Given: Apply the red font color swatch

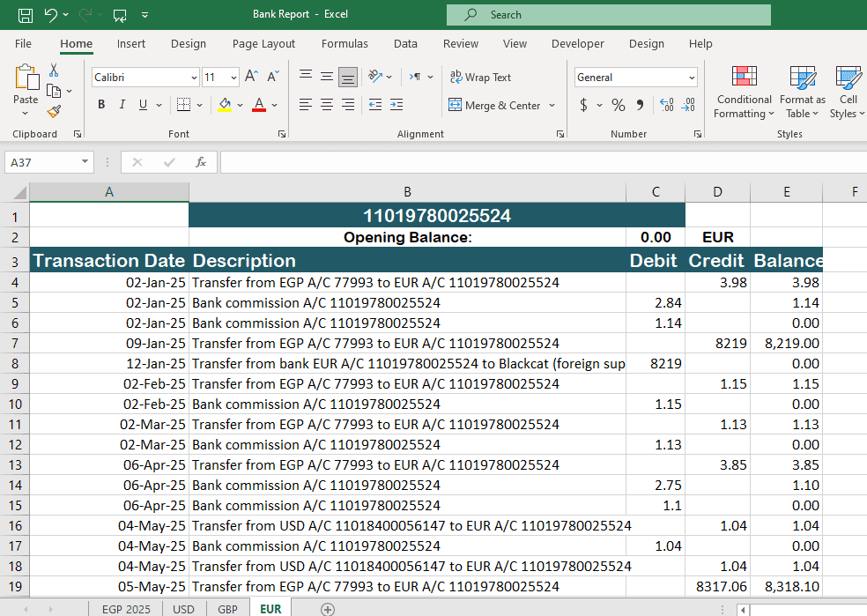Looking at the screenshot, I should [x=259, y=105].
